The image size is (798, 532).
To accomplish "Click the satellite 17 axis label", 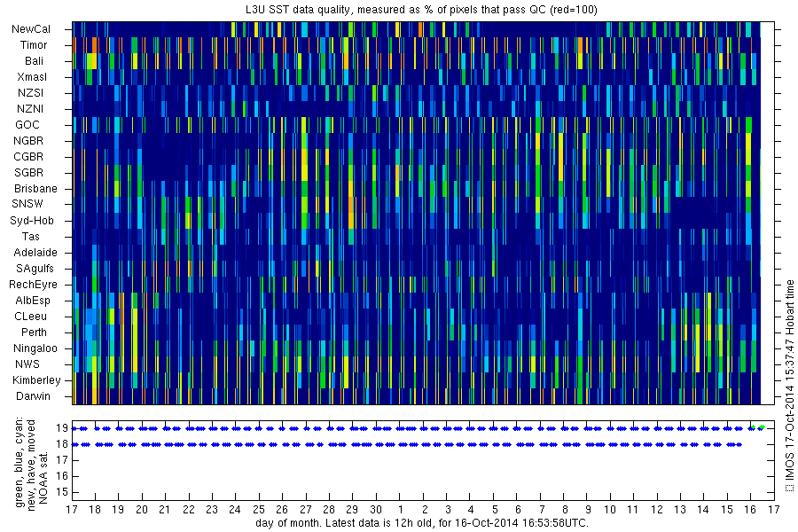I will (x=61, y=460).
